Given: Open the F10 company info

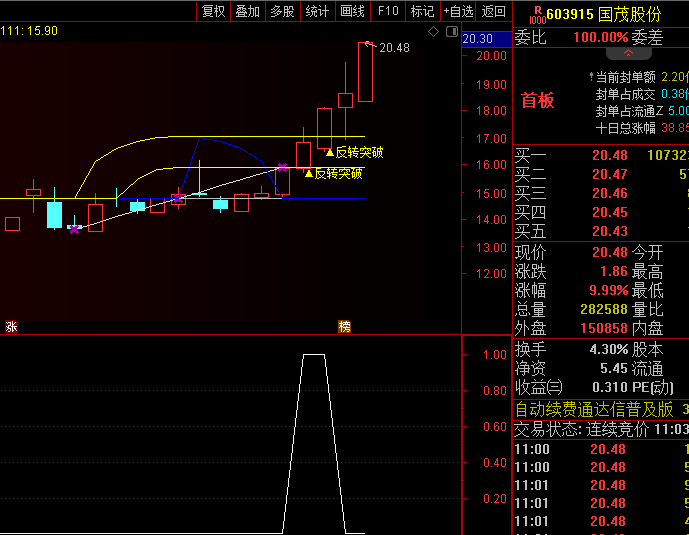Looking at the screenshot, I should (388, 11).
